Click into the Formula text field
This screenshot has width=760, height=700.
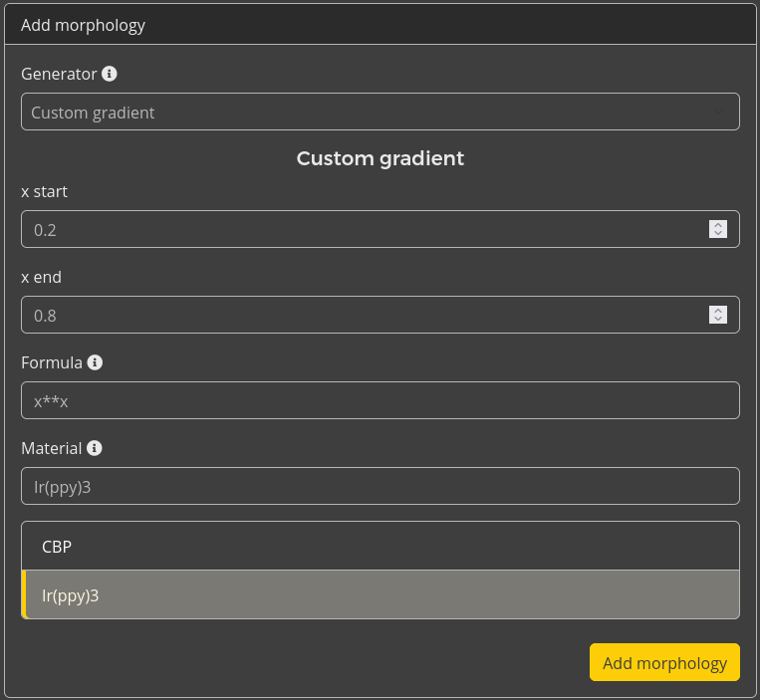[x=380, y=401]
